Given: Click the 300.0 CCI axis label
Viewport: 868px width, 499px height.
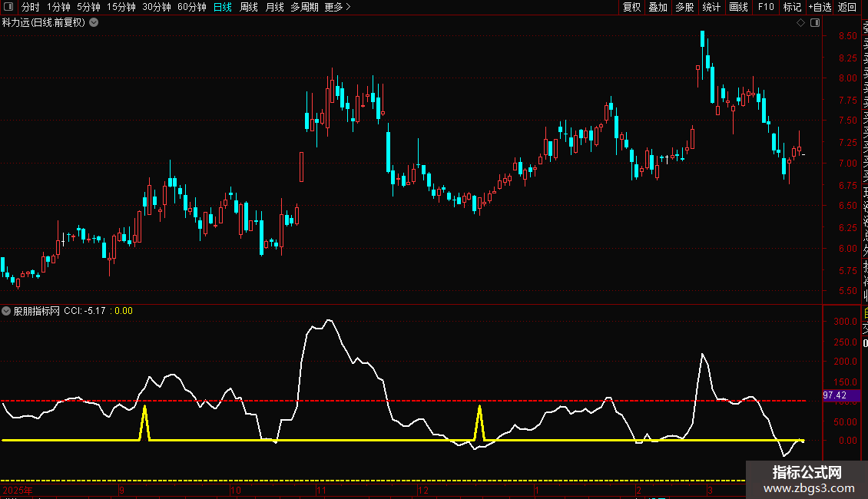Looking at the screenshot, I should [845, 322].
